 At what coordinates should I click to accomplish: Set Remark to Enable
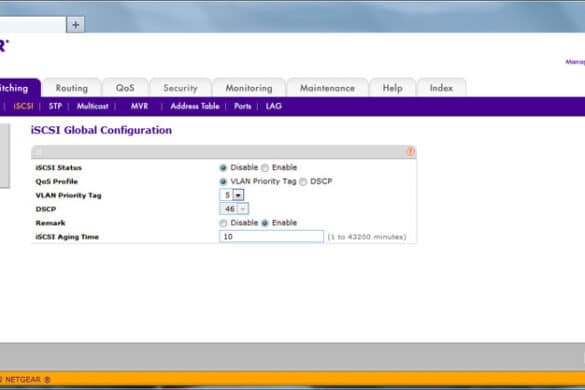[x=265, y=223]
